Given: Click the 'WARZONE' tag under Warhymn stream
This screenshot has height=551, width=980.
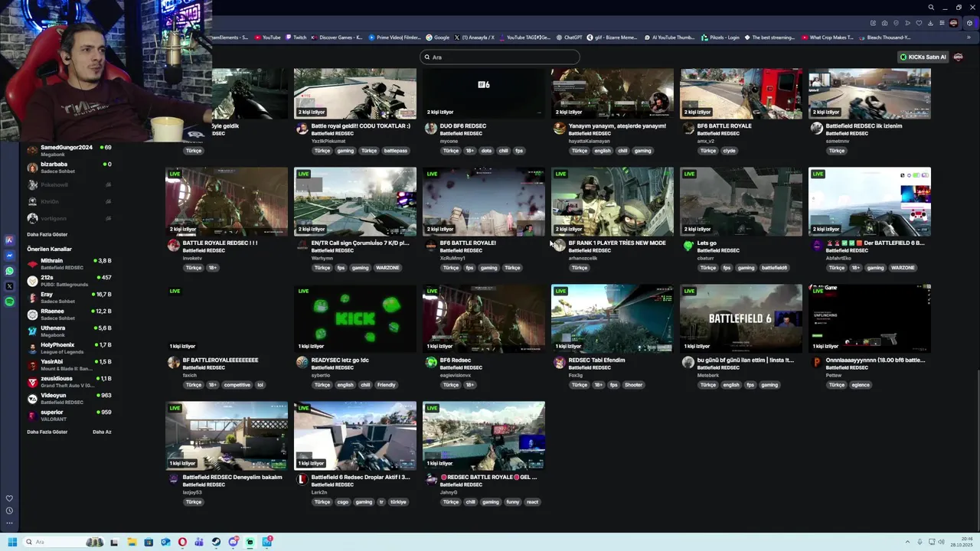Looking at the screenshot, I should pyautogui.click(x=387, y=268).
